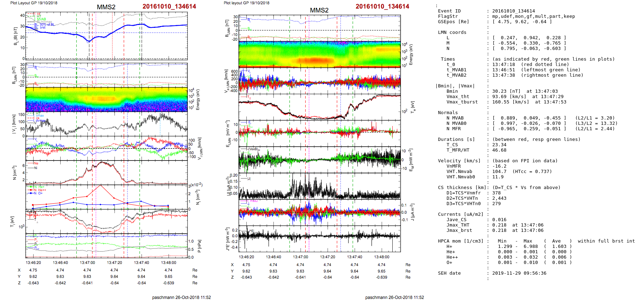Click the MMS2 title above the left plot

(x=106, y=7)
